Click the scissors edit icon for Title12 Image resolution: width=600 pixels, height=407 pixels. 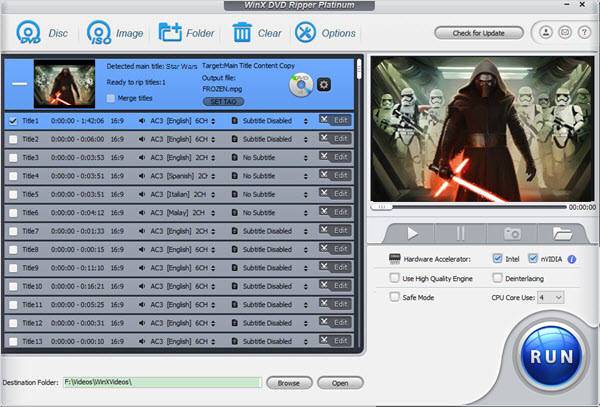tap(324, 322)
